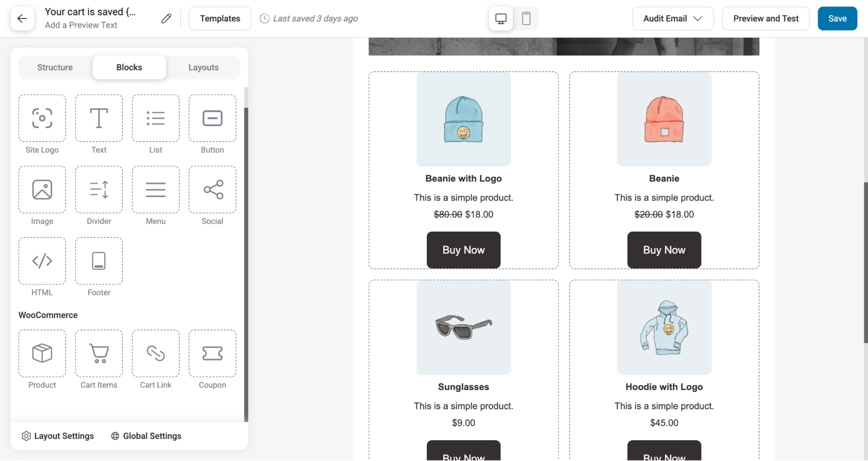Open Layout Settings
This screenshot has height=461, width=868.
coord(58,436)
